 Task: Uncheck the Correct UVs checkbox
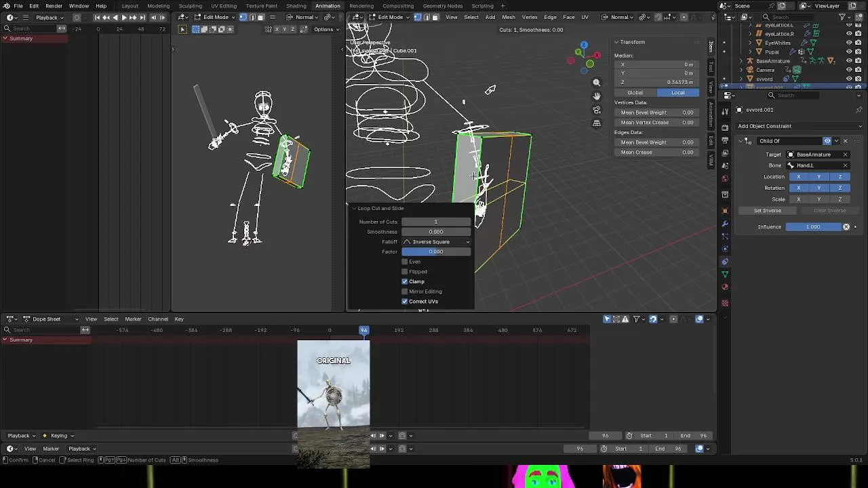click(x=405, y=302)
